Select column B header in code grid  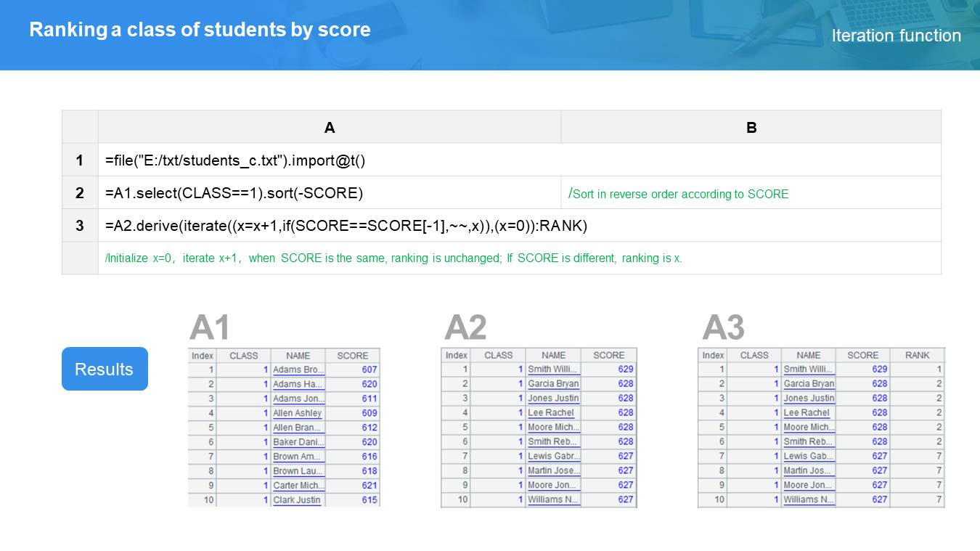[751, 128]
